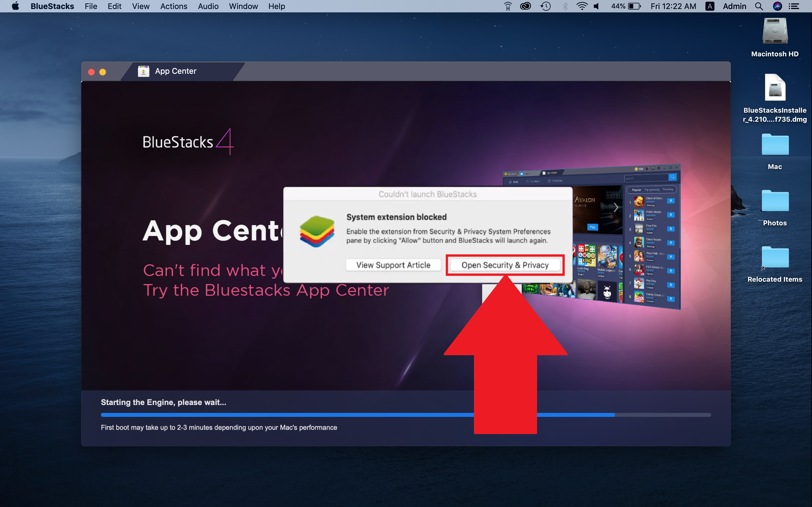Click the Spotlight search icon
Image resolution: width=812 pixels, height=507 pixels.
click(x=759, y=6)
